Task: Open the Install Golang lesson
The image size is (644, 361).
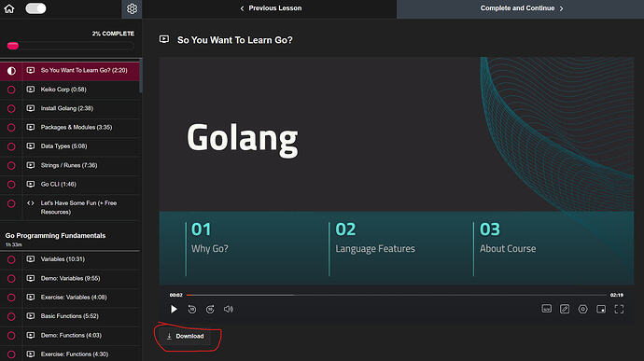Action: 70,108
